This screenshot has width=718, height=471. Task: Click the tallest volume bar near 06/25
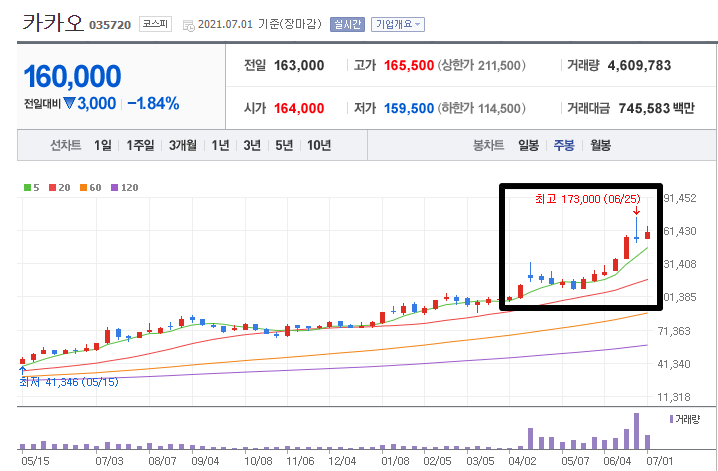tap(636, 431)
